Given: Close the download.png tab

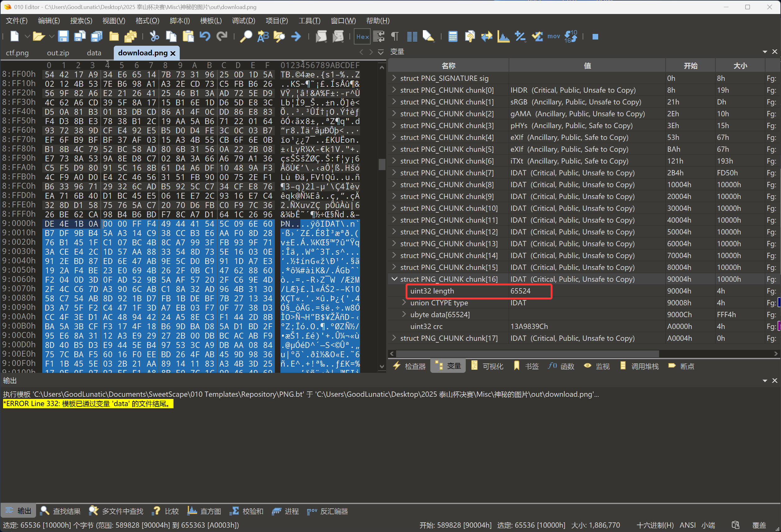Looking at the screenshot, I should (x=173, y=53).
